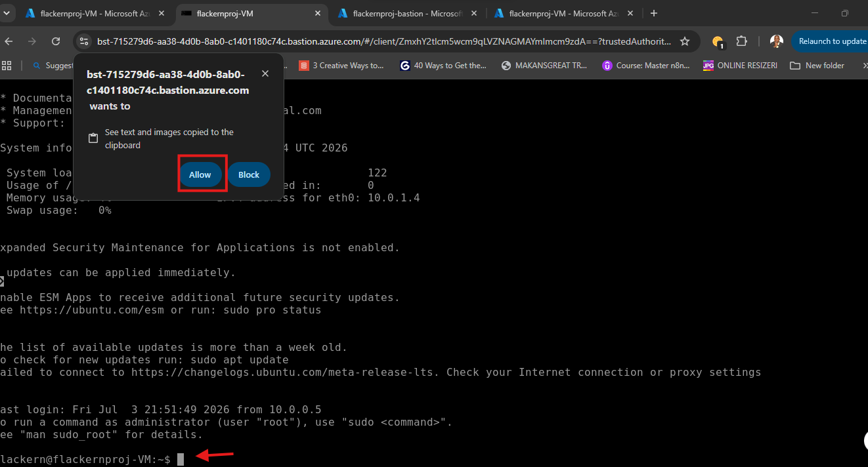Open the Chrome profile avatar
Image resolution: width=868 pixels, height=467 pixels.
pos(777,41)
